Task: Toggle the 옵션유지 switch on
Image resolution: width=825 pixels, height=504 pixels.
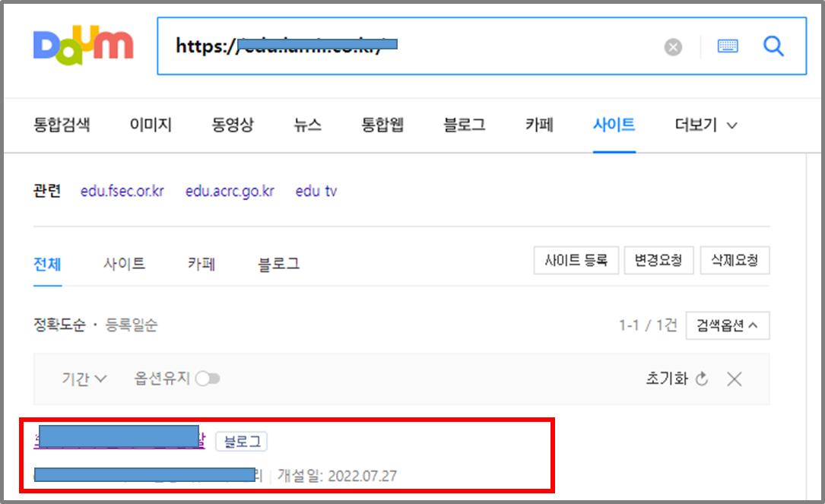Action: click(x=208, y=379)
